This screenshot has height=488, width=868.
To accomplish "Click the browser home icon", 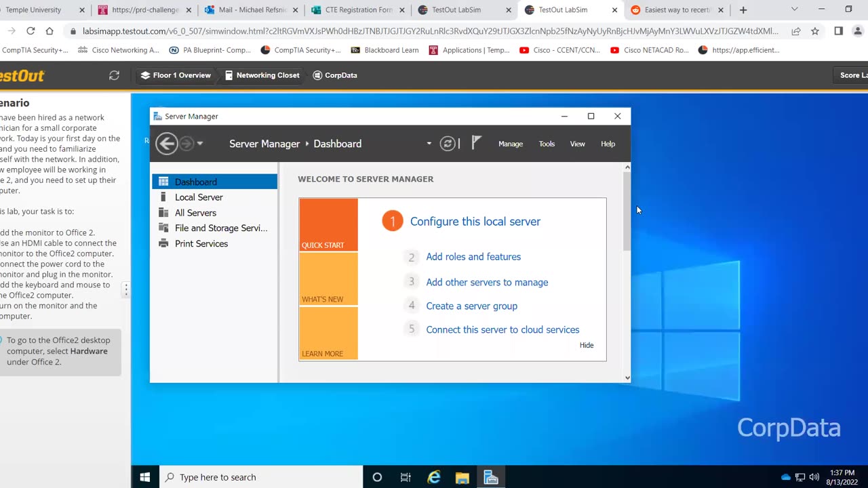I will tap(50, 31).
